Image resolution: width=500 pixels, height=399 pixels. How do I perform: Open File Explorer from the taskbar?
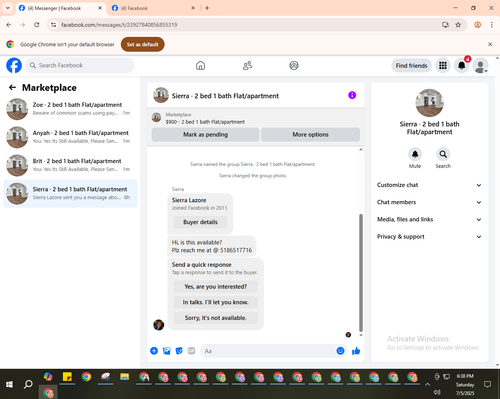point(125,377)
